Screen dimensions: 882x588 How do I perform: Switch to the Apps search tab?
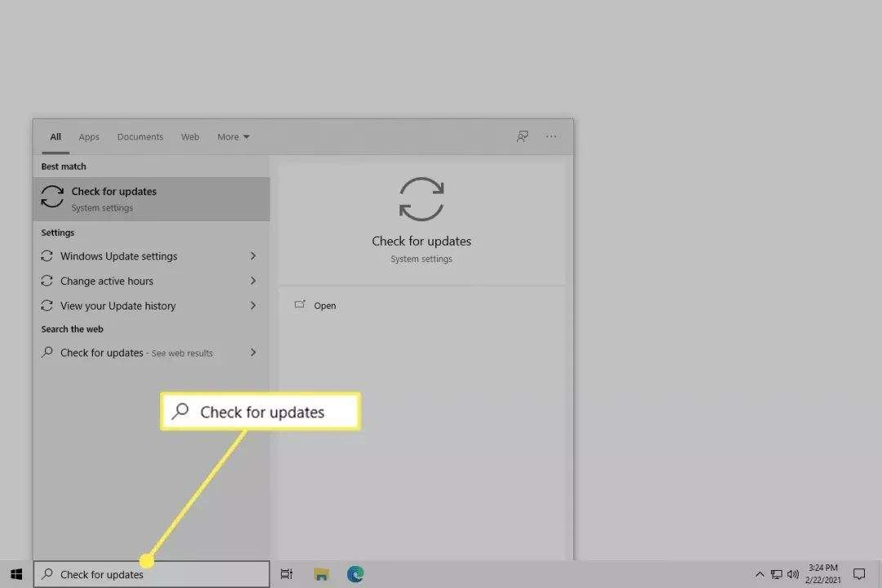pos(89,137)
